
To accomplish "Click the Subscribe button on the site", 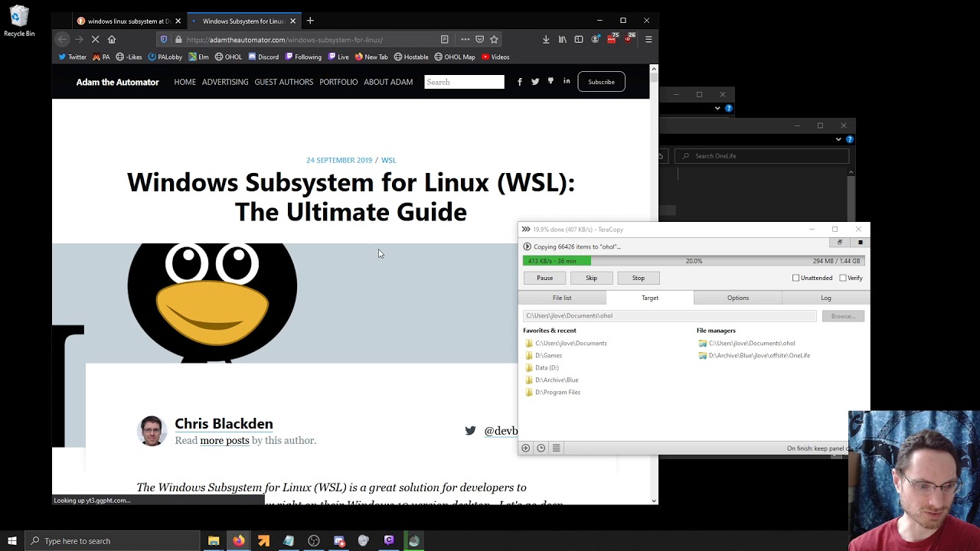I will pos(602,82).
